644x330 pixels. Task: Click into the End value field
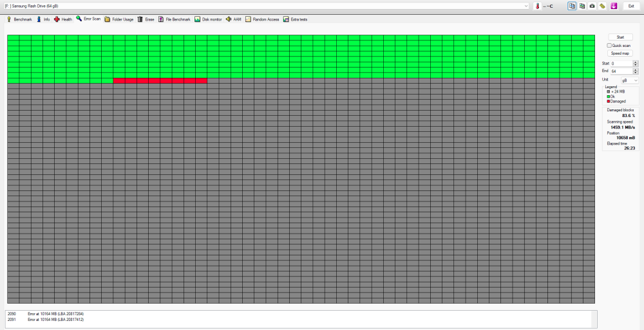(x=621, y=71)
